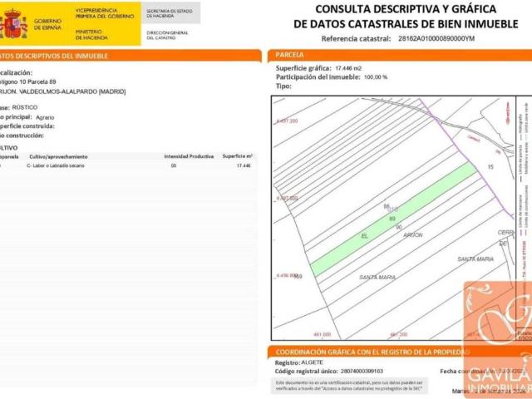Click the 'Superficie m²' column header
The width and height of the screenshot is (532, 399).
coord(237,156)
